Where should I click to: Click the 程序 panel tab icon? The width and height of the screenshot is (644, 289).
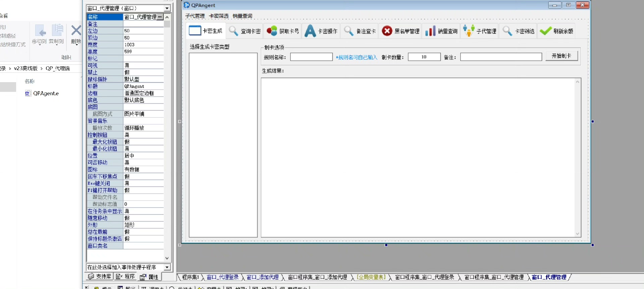pos(119,277)
